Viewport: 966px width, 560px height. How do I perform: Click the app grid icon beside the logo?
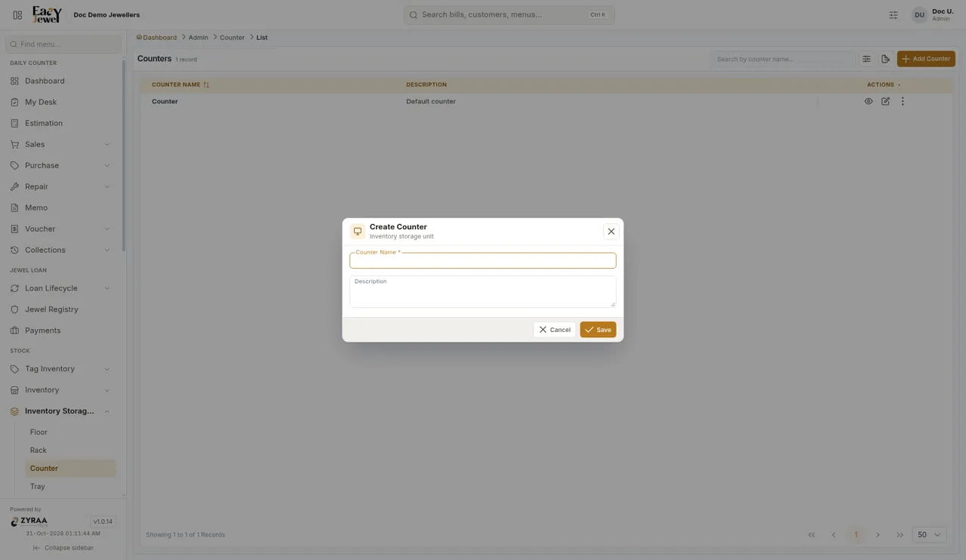[17, 15]
